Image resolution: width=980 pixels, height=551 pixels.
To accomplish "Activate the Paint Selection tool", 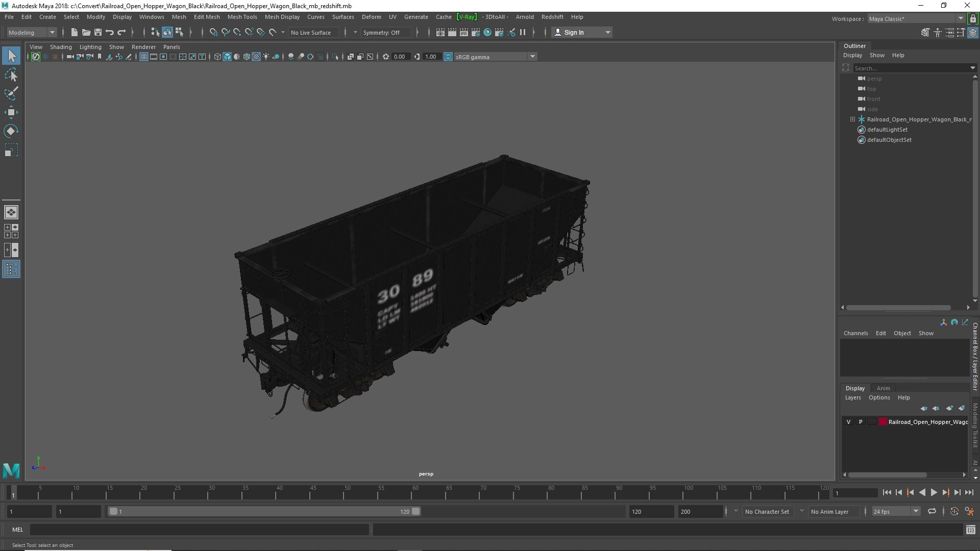I will [x=11, y=93].
